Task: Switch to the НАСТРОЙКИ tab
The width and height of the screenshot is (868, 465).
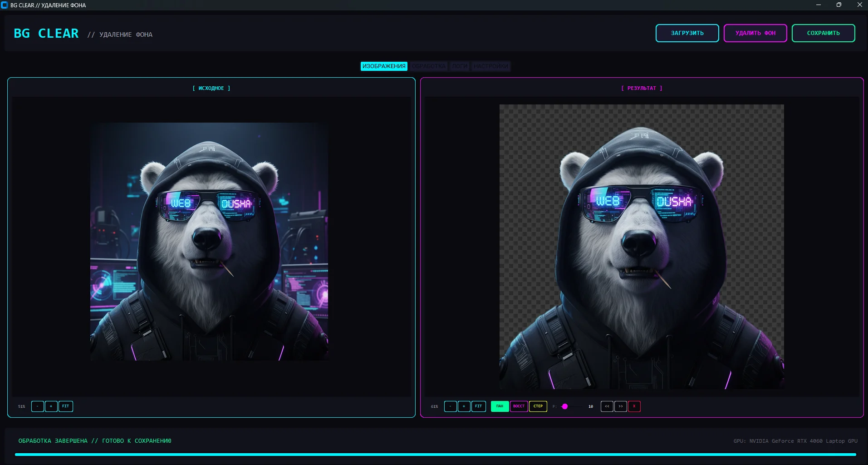Action: coord(490,66)
